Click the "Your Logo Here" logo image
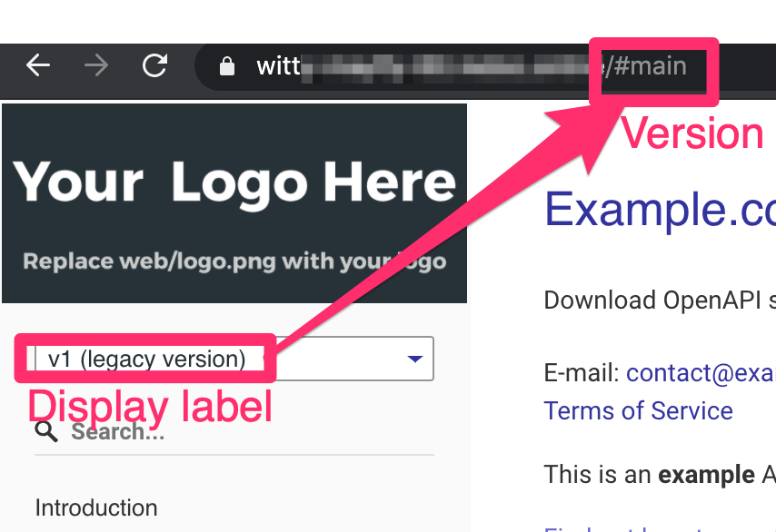Viewport: 776px width, 532px height. (234, 203)
